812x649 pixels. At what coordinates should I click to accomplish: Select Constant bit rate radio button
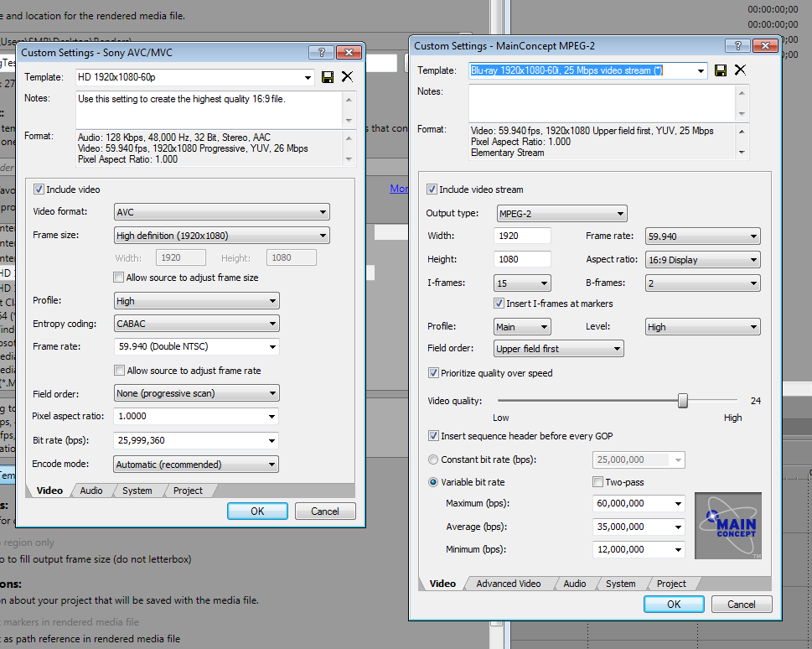(x=433, y=459)
